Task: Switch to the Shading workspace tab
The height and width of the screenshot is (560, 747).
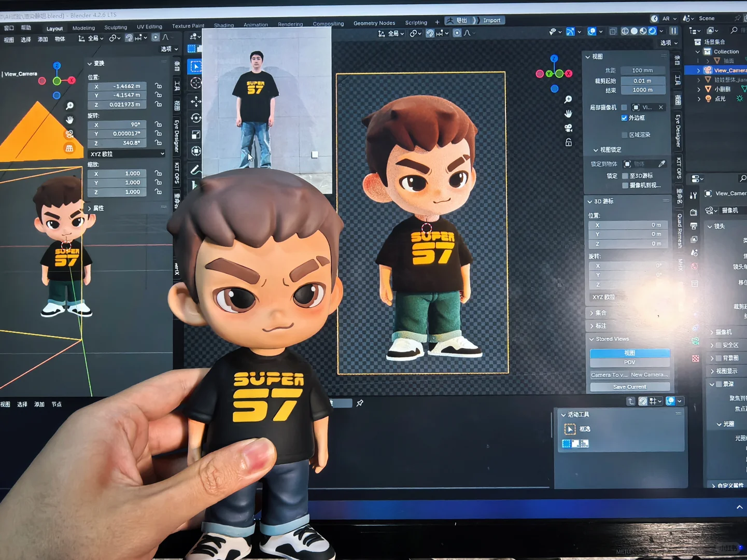Action: pos(224,24)
